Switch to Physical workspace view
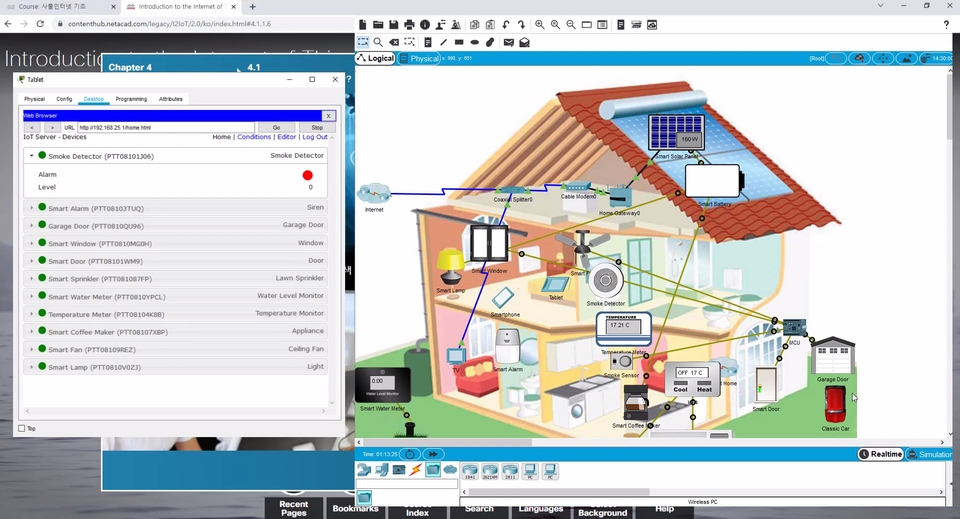The height and width of the screenshot is (519, 960). pos(420,58)
